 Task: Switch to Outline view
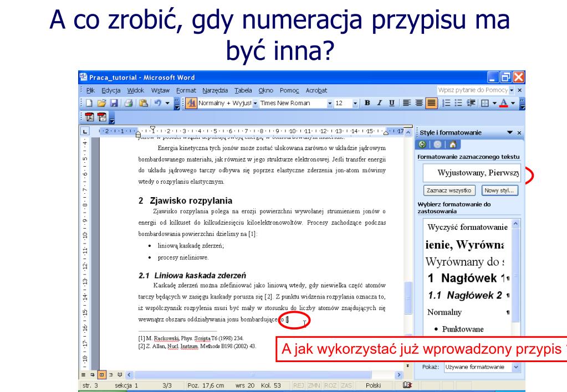click(111, 375)
